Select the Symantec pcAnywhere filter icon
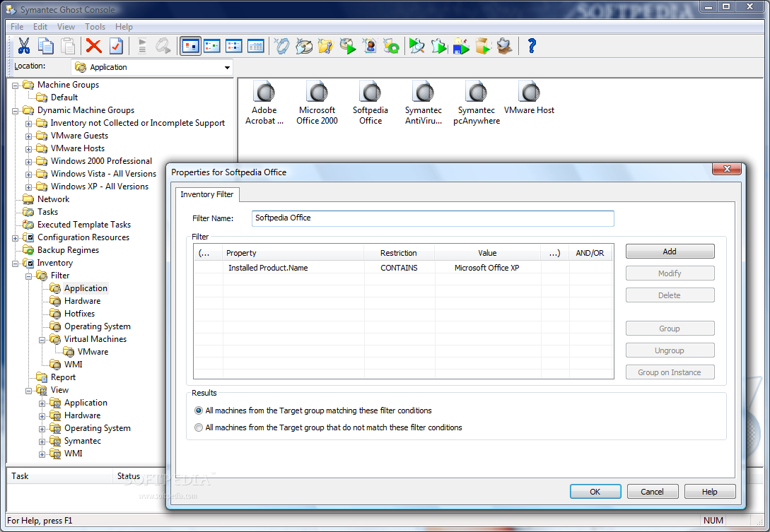 (477, 103)
